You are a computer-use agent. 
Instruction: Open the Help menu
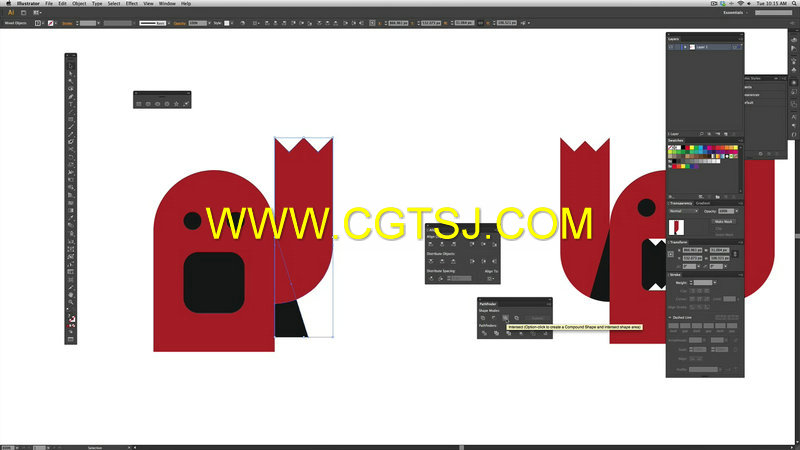(x=186, y=4)
